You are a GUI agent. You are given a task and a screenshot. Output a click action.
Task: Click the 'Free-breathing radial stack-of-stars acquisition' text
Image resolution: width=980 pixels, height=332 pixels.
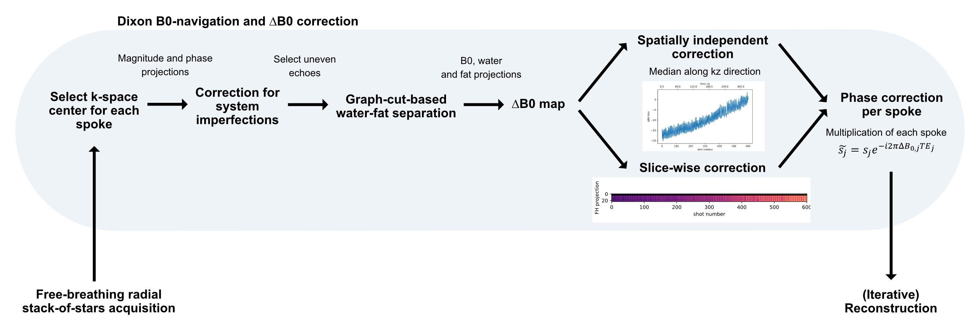click(99, 301)
